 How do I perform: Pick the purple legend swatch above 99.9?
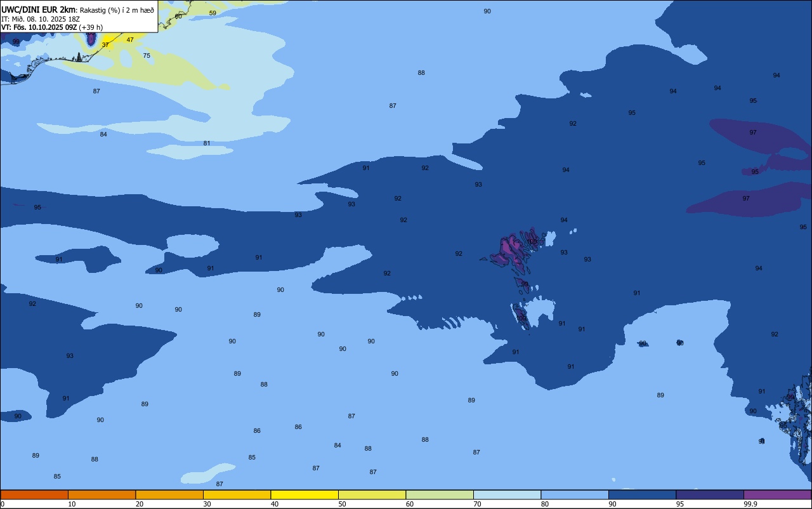click(x=778, y=494)
